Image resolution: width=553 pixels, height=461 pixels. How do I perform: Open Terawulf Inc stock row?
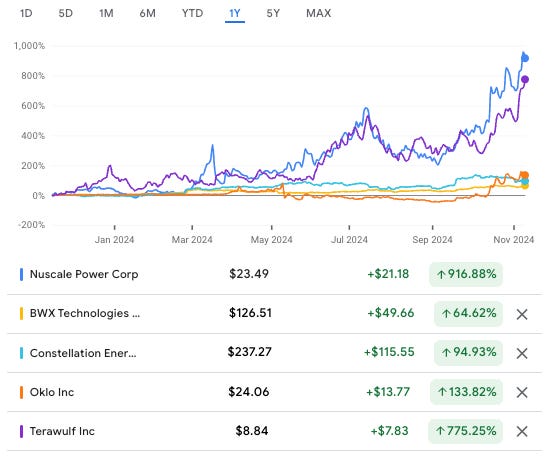tap(275, 431)
